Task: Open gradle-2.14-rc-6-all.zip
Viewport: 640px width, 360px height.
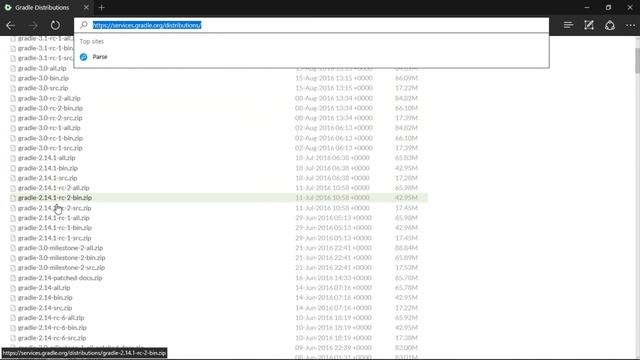Action: (51, 318)
